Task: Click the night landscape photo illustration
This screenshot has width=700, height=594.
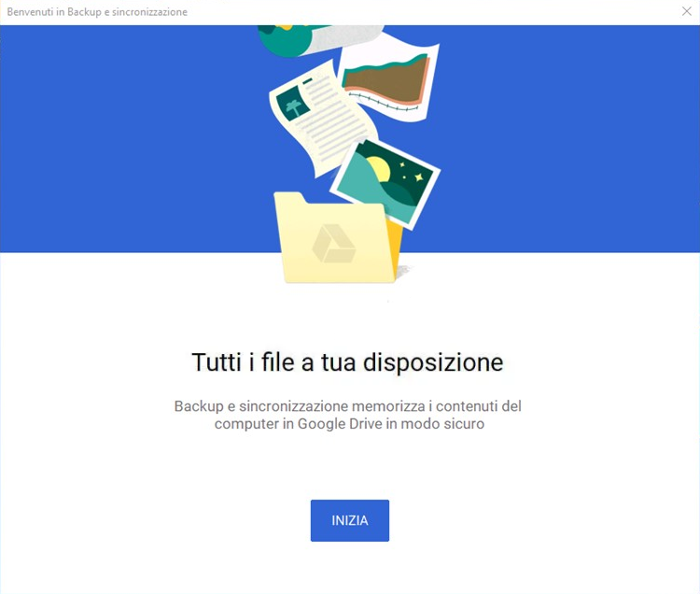Action: tap(385, 183)
